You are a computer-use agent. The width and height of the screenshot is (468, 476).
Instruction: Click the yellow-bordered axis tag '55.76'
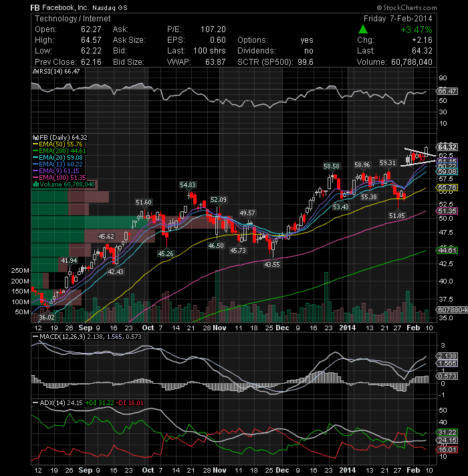point(447,187)
